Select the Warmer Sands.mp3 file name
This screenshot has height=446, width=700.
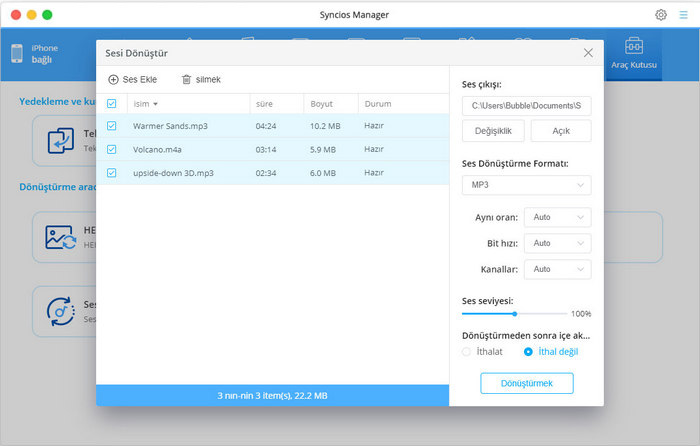point(170,126)
